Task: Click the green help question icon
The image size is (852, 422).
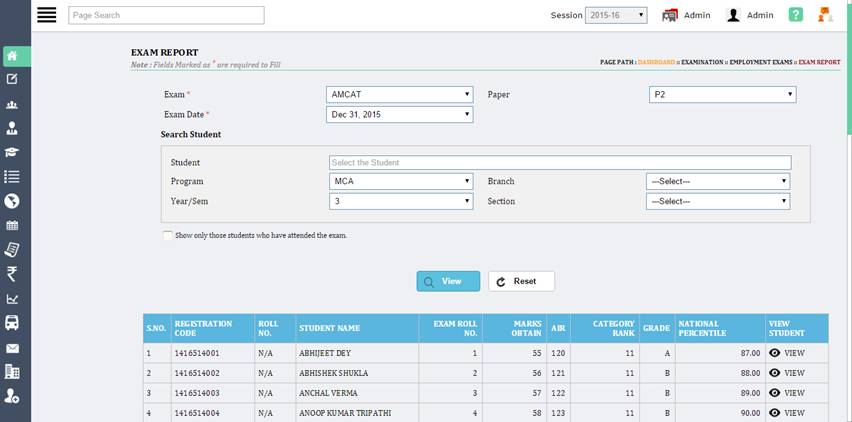Action: point(795,15)
